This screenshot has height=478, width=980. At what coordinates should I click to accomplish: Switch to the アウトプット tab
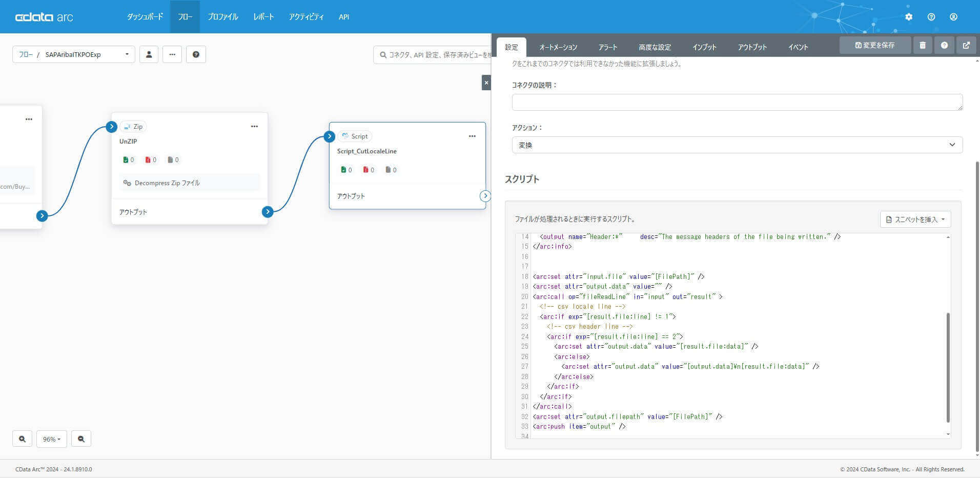(x=752, y=47)
